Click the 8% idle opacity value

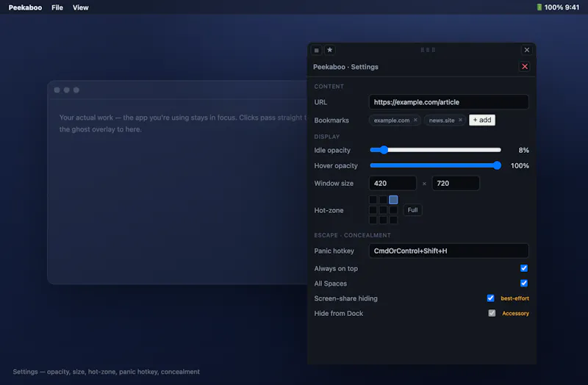pyautogui.click(x=524, y=151)
